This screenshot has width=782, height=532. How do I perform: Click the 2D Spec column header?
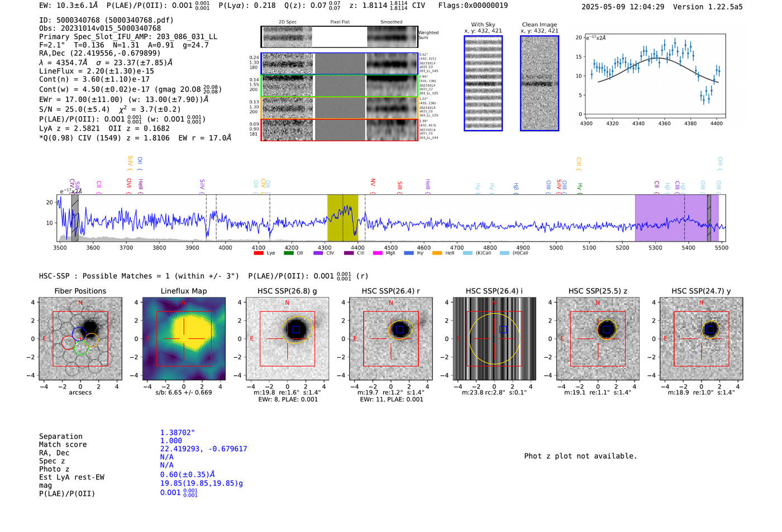288,22
